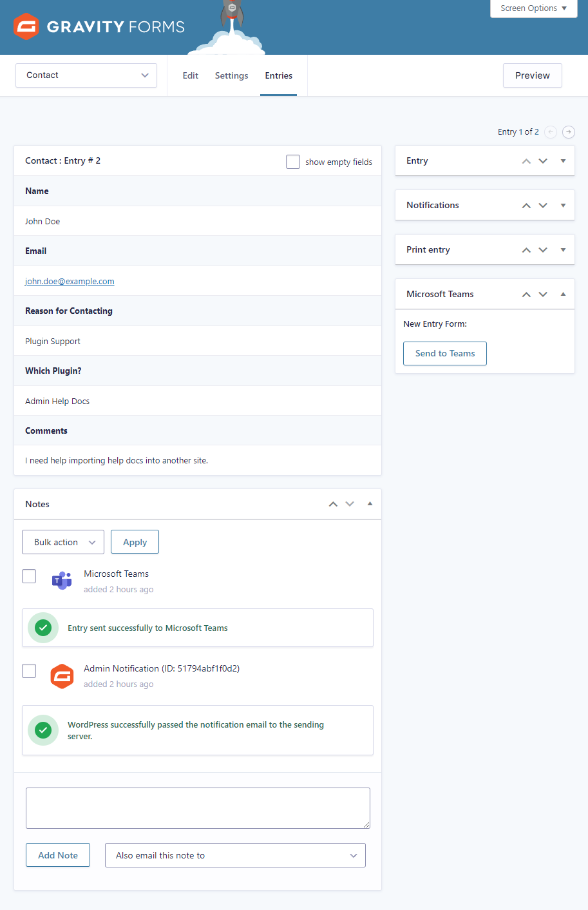The image size is (588, 910).
Task: Open the Contact form selector dropdown
Action: [x=86, y=75]
